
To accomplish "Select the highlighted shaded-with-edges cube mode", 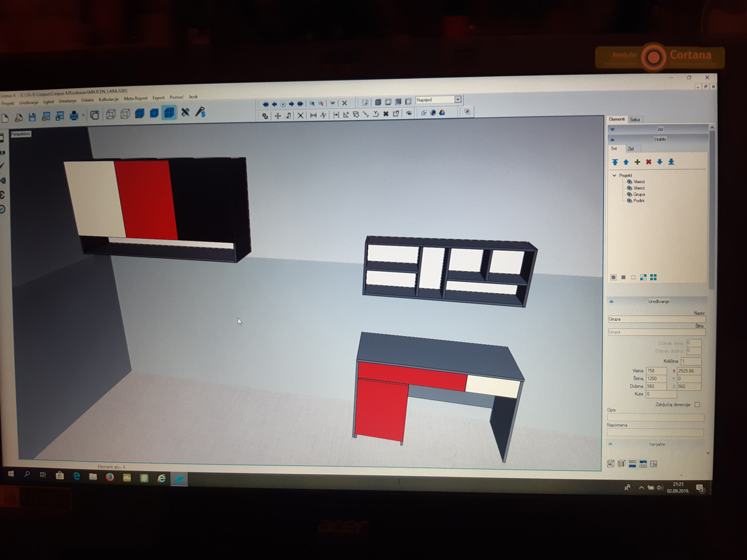I will coord(169,113).
